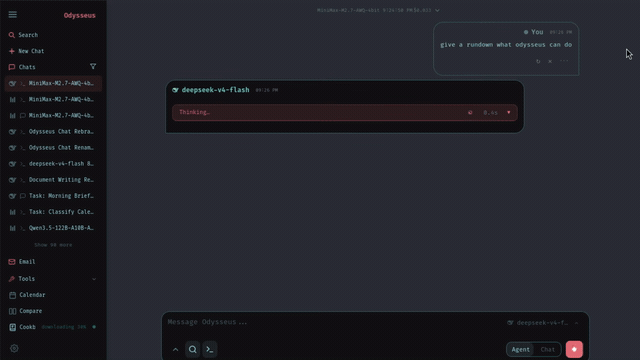Open the deepseek-v4-f model selector dropdown
The height and width of the screenshot is (360, 640).
coord(543,323)
